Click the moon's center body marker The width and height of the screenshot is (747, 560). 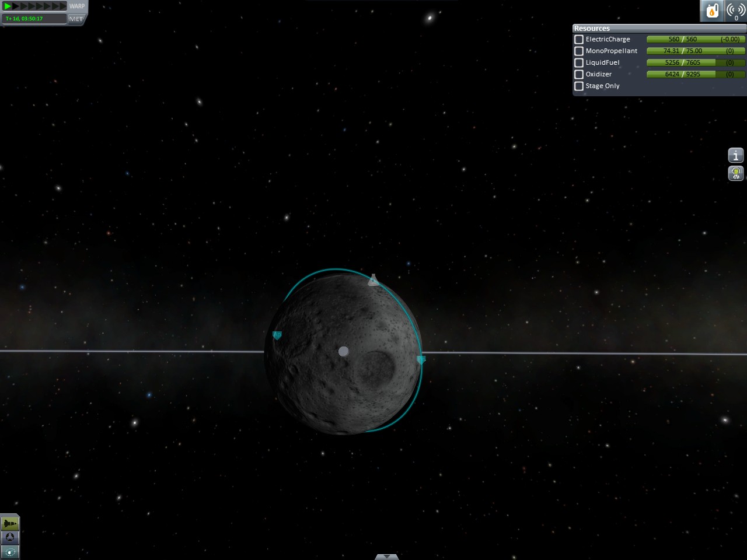point(344,351)
